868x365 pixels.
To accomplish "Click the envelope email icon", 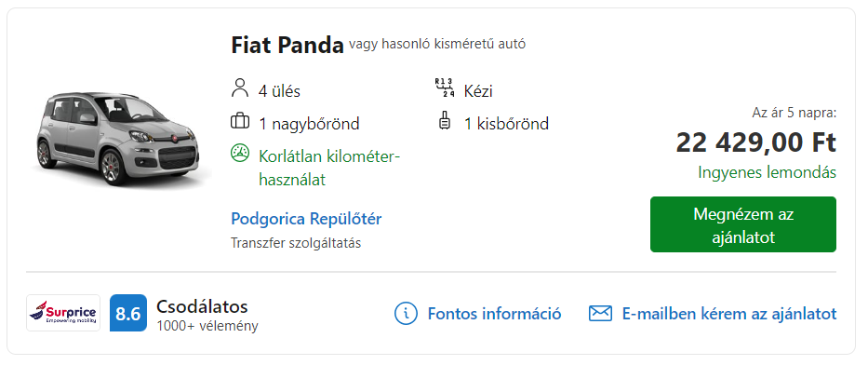I will (x=600, y=314).
